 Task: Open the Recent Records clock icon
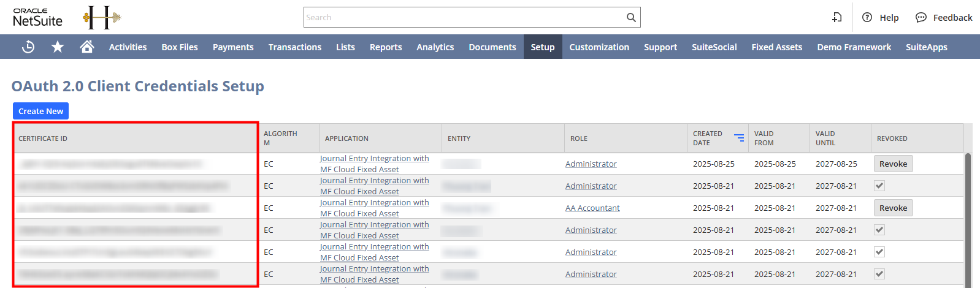(28, 47)
